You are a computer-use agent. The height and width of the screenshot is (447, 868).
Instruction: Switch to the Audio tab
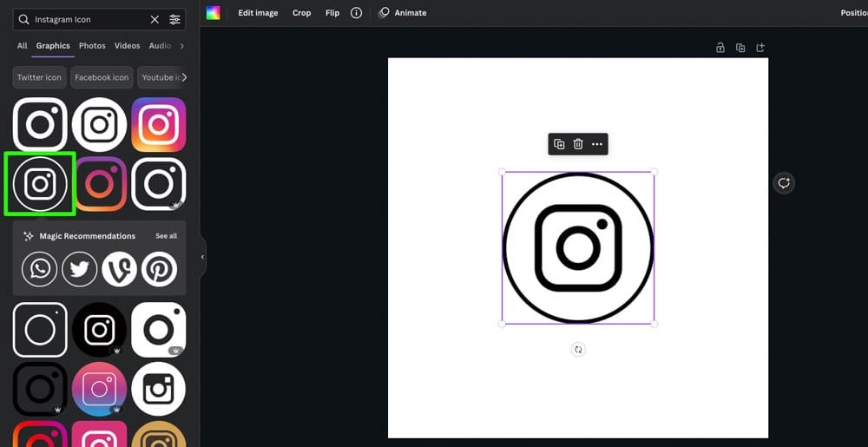pyautogui.click(x=160, y=46)
